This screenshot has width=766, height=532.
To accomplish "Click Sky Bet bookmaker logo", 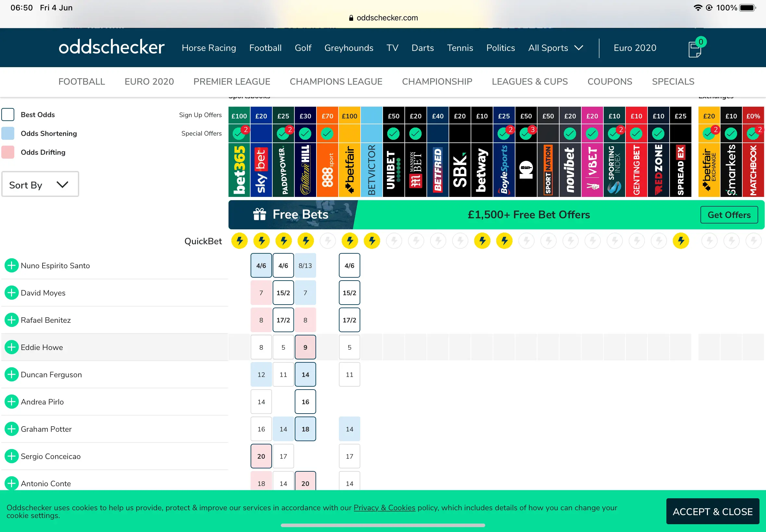I will pos(261,170).
